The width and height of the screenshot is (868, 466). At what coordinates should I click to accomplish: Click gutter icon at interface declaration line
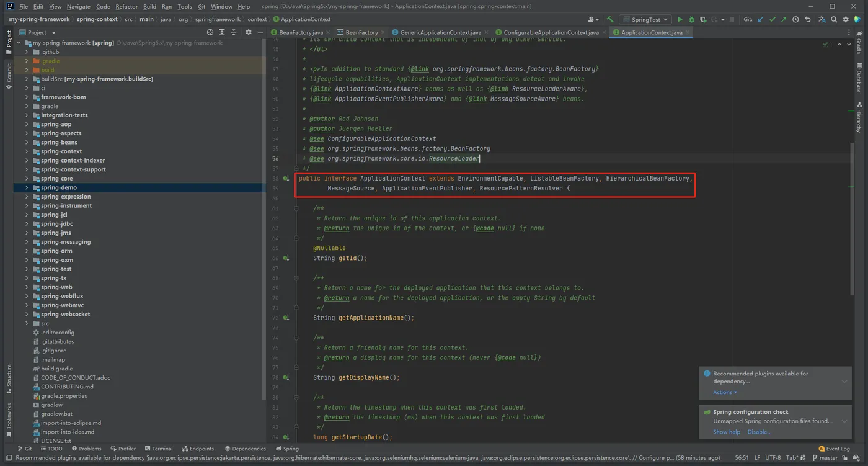tap(286, 178)
